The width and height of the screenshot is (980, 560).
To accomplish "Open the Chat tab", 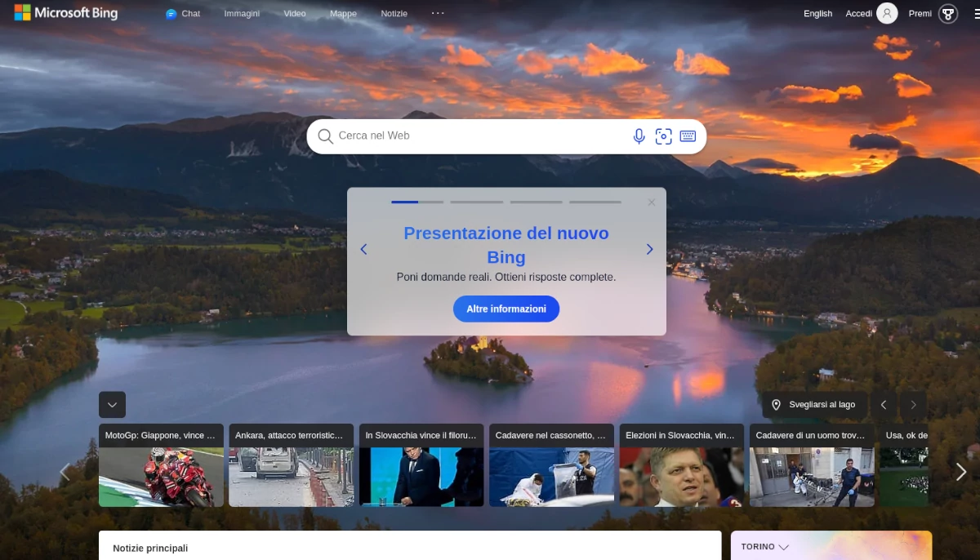I will click(183, 14).
